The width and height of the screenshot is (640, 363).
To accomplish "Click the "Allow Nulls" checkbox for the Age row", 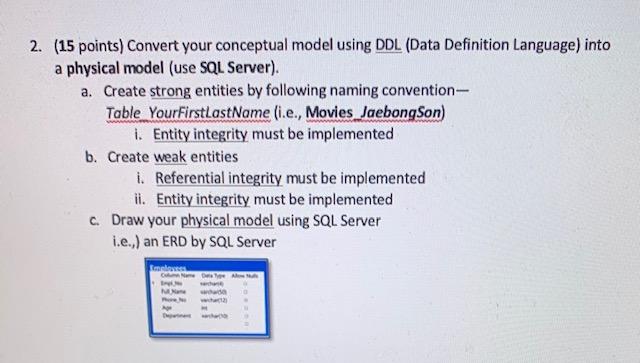I will point(246,308).
